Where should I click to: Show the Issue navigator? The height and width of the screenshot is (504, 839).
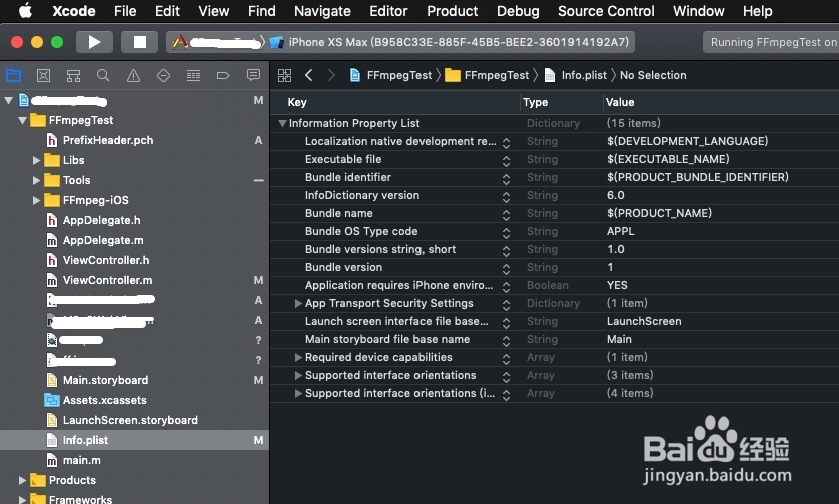point(133,76)
